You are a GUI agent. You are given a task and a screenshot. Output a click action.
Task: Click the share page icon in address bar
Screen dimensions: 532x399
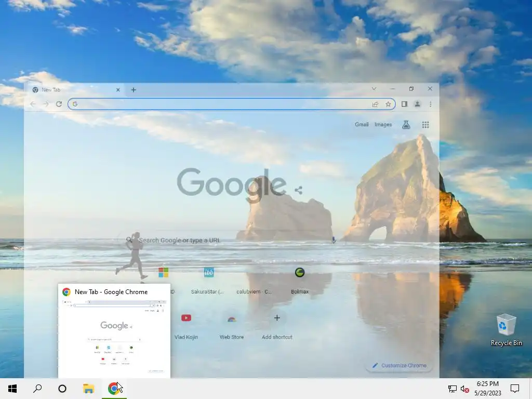pos(375,104)
